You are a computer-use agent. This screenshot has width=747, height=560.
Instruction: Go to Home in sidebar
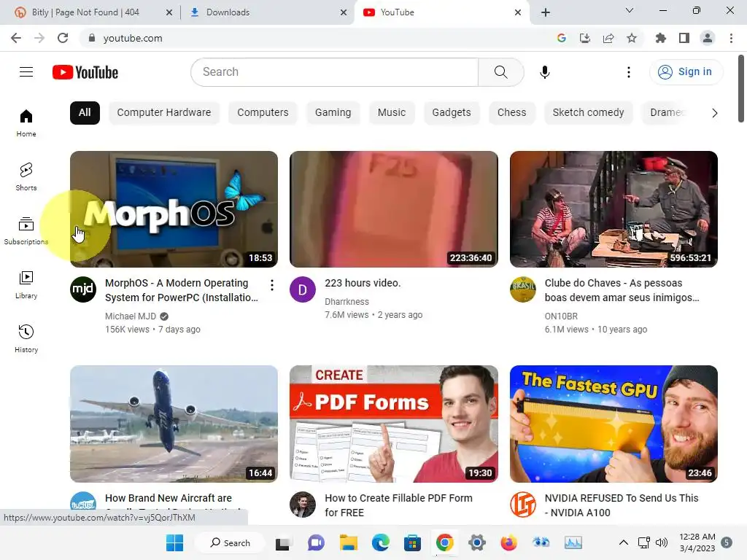point(26,122)
